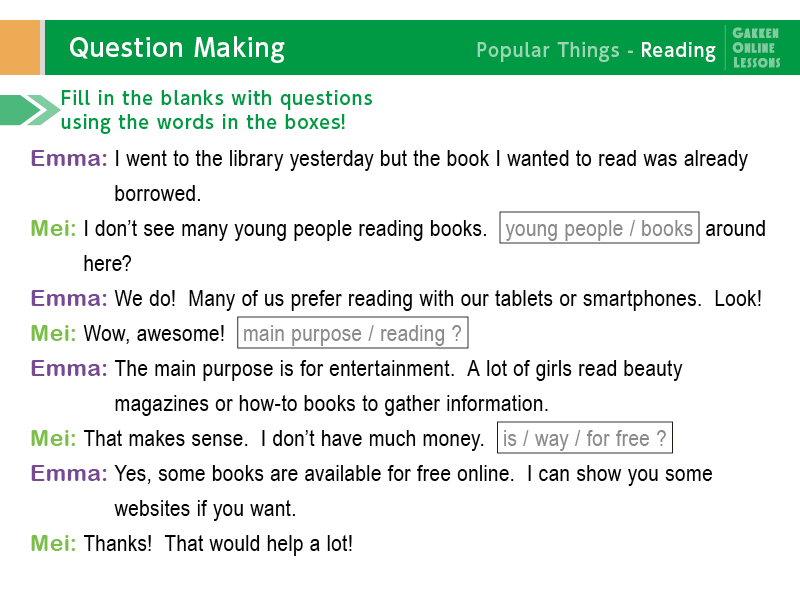Viewport: 800px width, 600px height.
Task: Click 'Popular Things' in the header
Action: click(547, 50)
